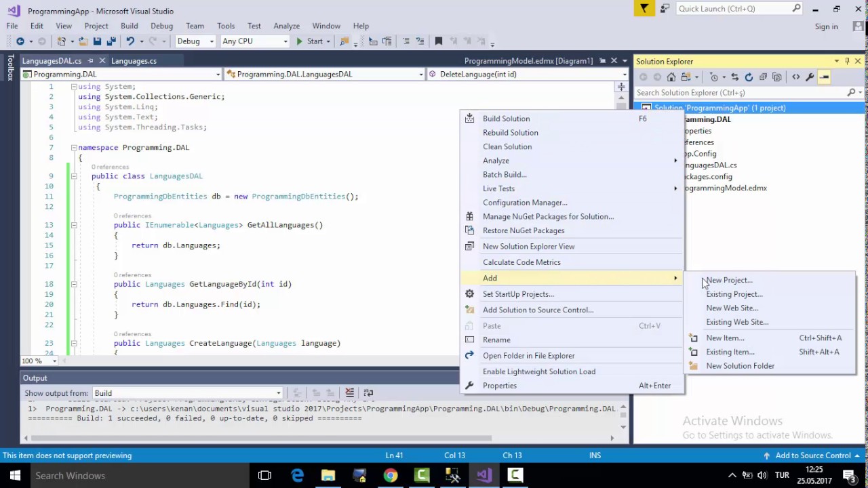Open the 100 % zoom level dropdown
The height and width of the screenshot is (488, 868).
39,361
